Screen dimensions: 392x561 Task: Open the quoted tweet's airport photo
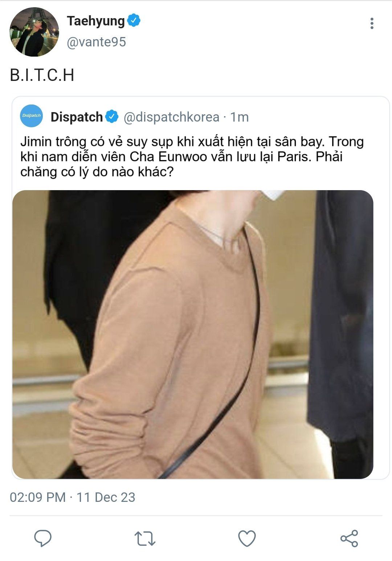point(193,334)
